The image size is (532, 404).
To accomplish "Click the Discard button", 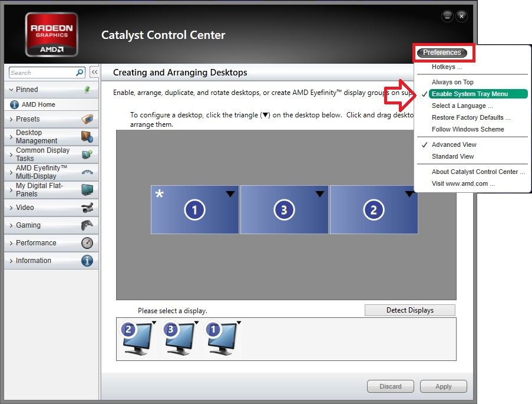I will click(391, 386).
